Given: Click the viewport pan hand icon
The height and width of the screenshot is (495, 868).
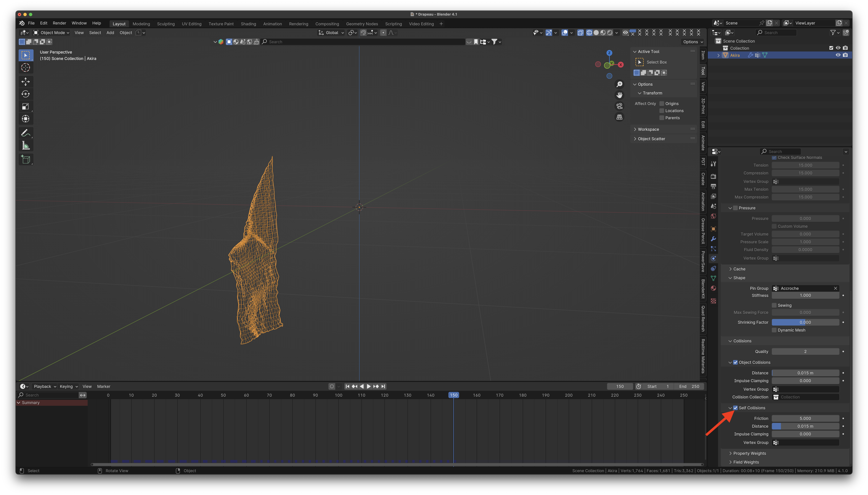Looking at the screenshot, I should (x=620, y=95).
